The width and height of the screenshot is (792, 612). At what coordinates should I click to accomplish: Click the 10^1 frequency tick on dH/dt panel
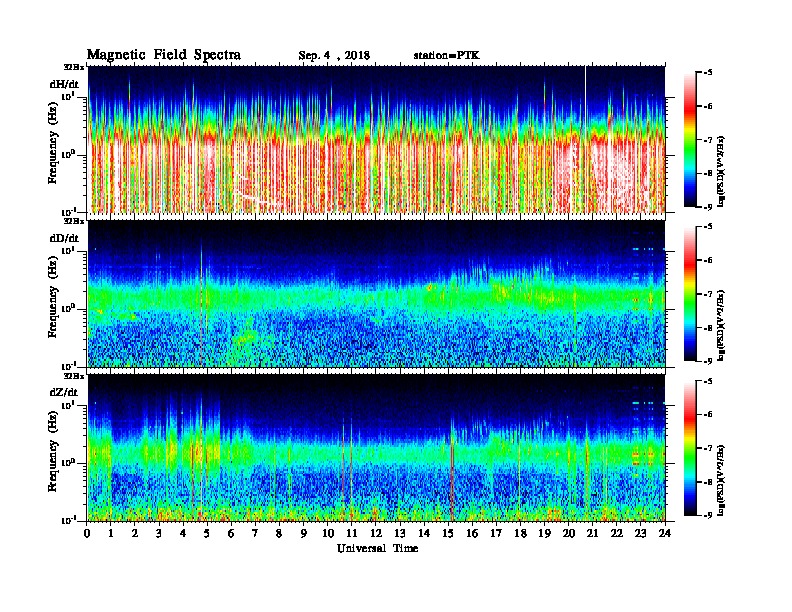69,96
